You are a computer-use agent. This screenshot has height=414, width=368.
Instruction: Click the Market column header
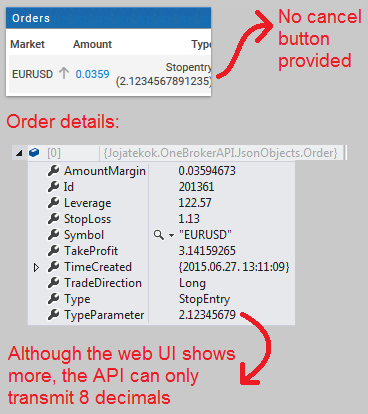tap(27, 44)
